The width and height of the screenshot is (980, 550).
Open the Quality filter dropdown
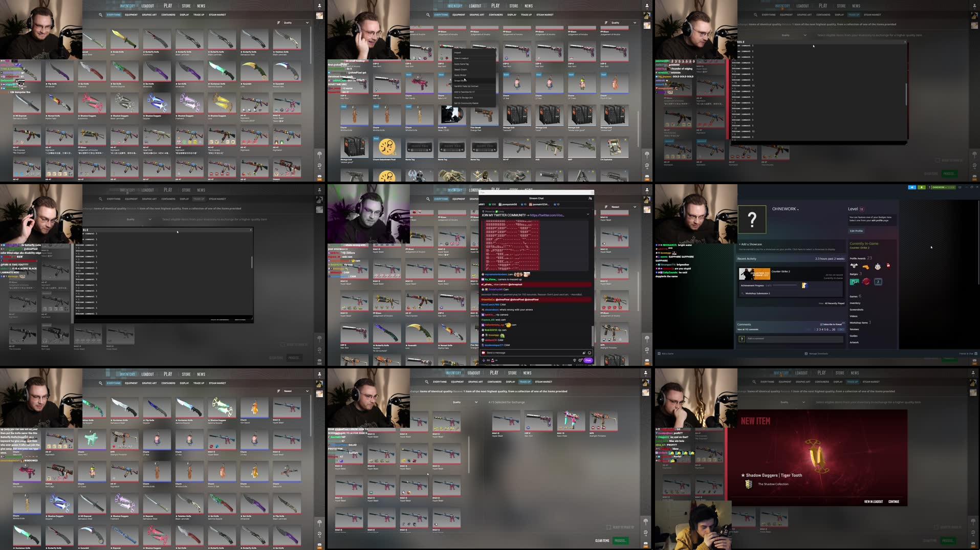point(294,23)
